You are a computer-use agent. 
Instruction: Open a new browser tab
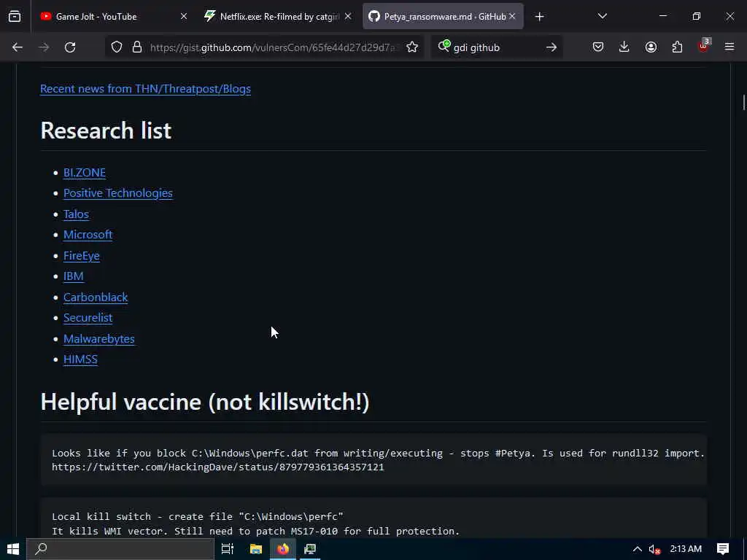[x=539, y=17]
